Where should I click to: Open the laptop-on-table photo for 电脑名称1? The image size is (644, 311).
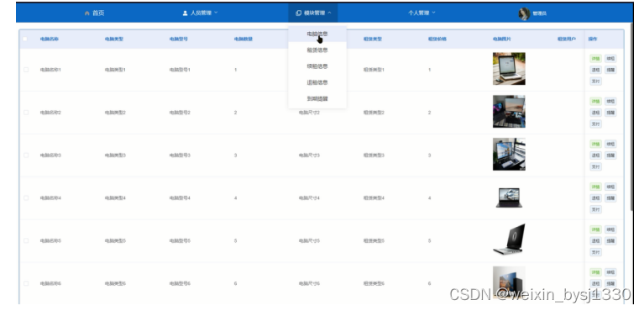pos(509,69)
